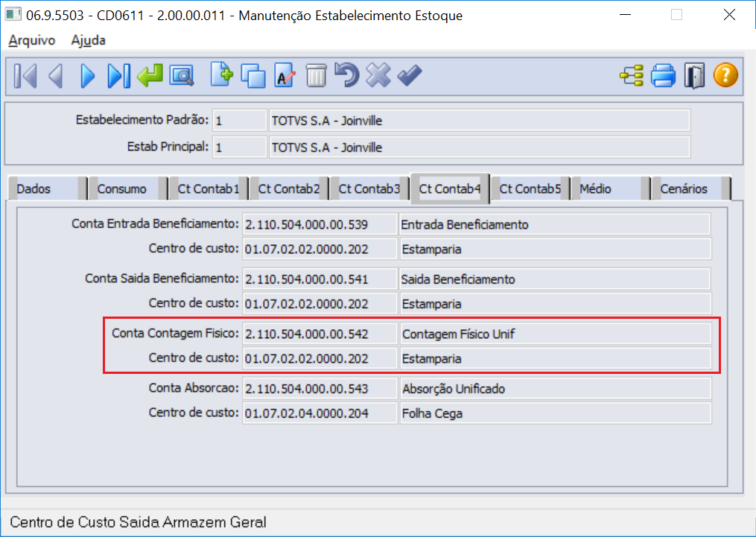Click cost center field 01.07.02.04.0000.204
Screen dimensions: 756x537
(320, 413)
